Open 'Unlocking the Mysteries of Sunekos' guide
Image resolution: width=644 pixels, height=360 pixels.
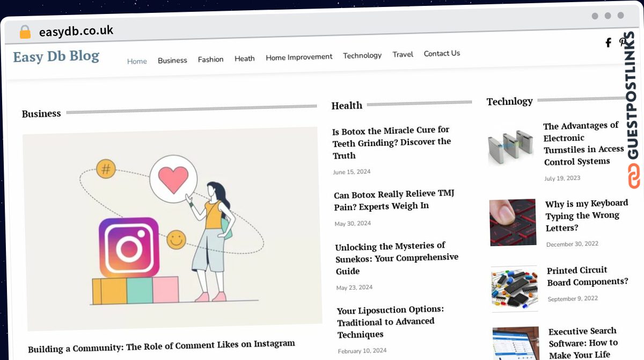(397, 258)
